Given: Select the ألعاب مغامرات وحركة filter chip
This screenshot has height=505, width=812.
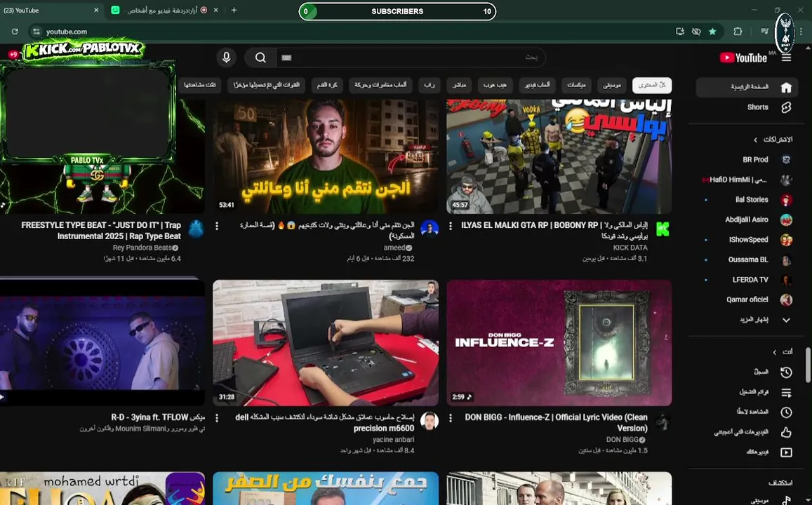Looking at the screenshot, I should tap(380, 85).
